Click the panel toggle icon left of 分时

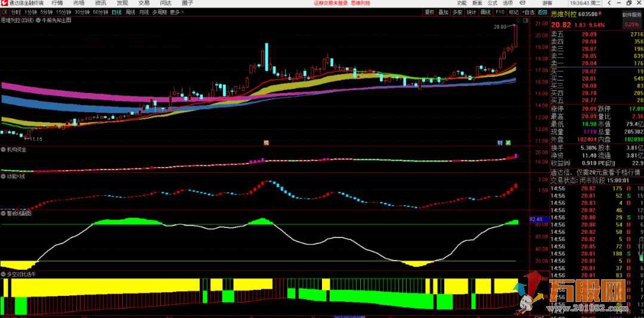point(5,12)
